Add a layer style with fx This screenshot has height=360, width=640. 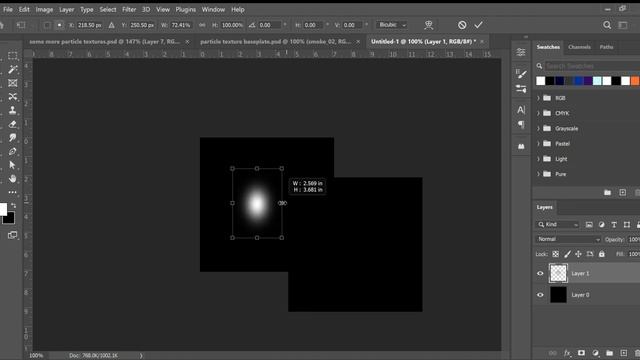click(567, 353)
